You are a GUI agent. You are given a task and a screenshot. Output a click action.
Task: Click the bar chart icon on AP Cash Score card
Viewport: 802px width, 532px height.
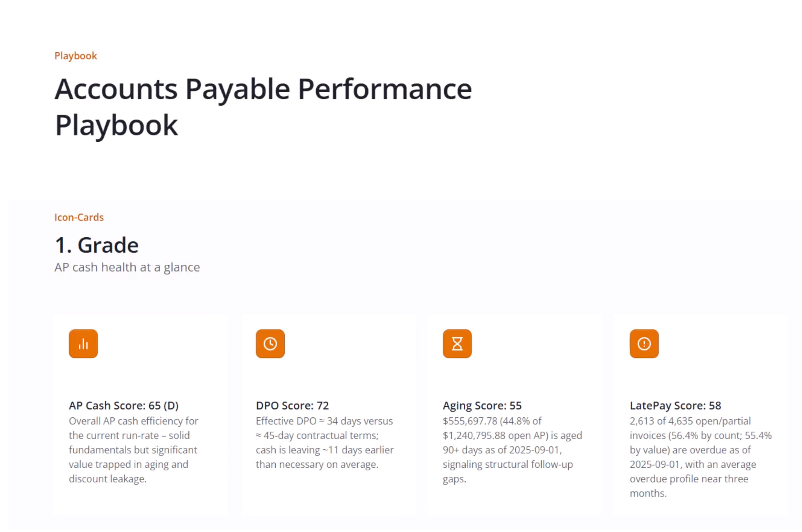(x=83, y=344)
